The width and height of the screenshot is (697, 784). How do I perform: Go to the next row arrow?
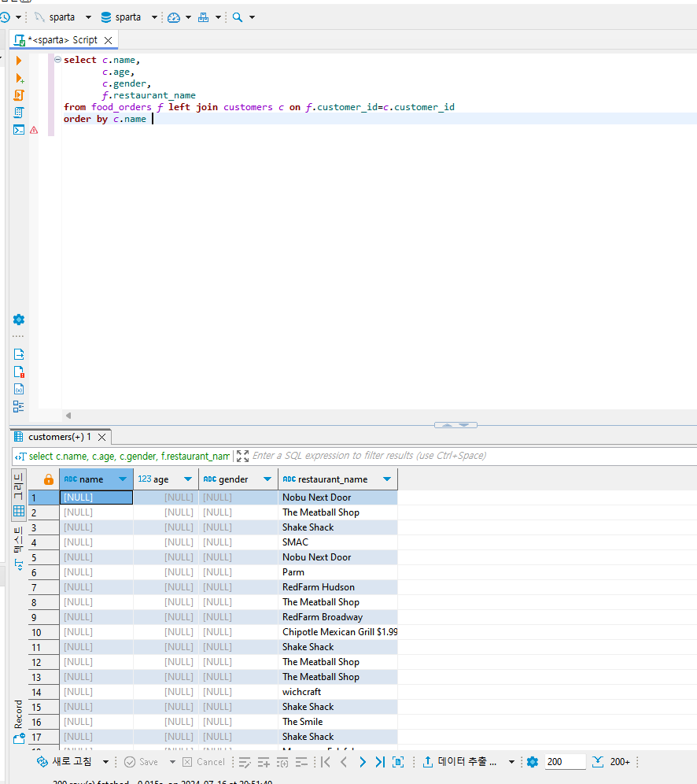click(x=362, y=762)
